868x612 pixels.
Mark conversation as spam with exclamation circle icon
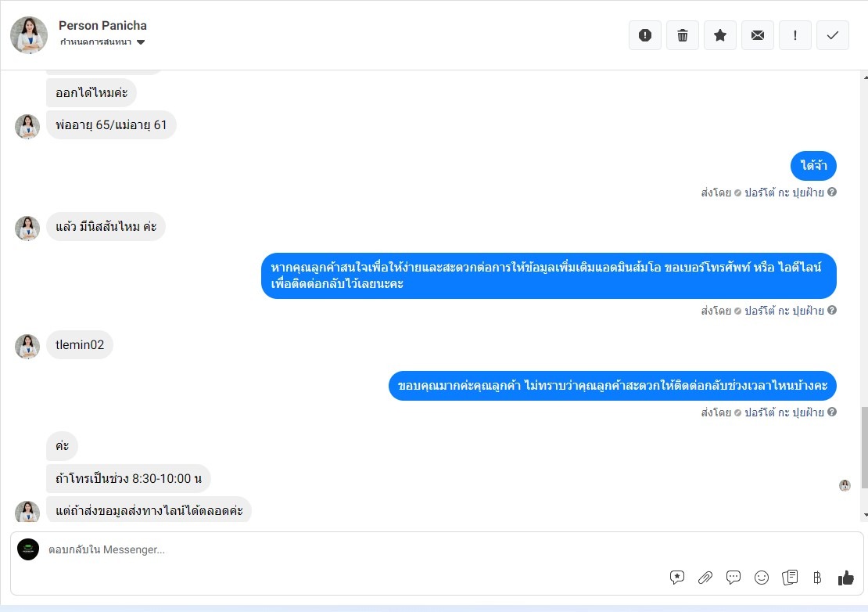pos(645,35)
